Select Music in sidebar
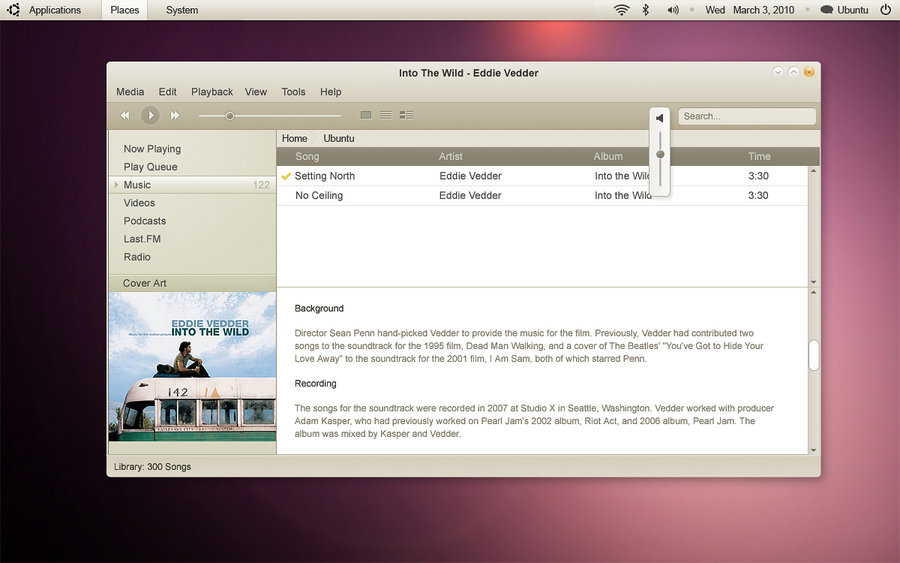Viewport: 900px width, 563px height. [192, 185]
